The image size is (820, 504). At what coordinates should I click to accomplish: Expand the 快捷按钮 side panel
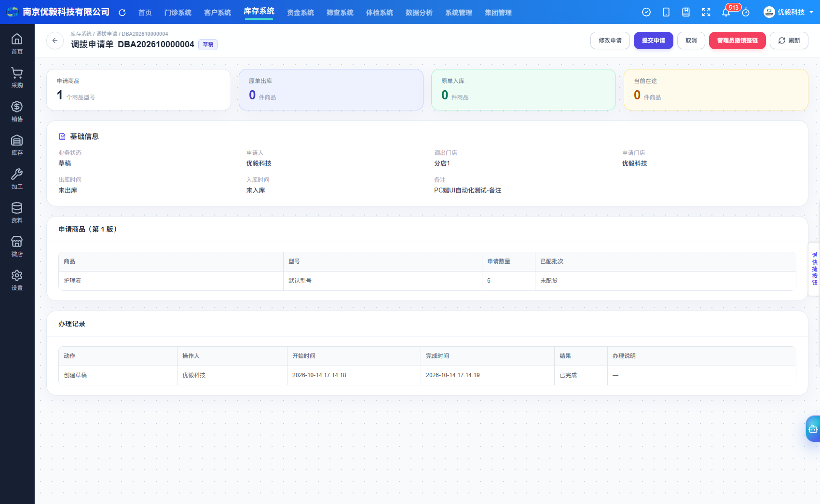(x=814, y=269)
